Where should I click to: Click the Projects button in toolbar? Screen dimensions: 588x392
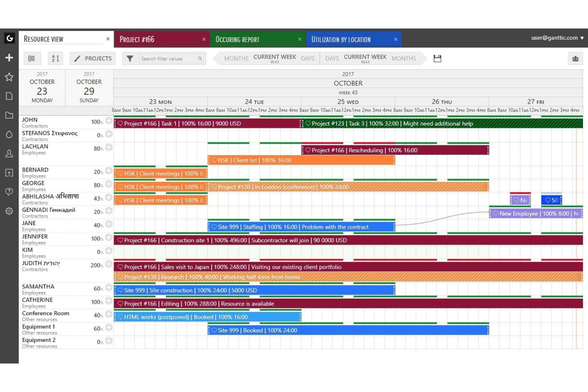pos(93,58)
